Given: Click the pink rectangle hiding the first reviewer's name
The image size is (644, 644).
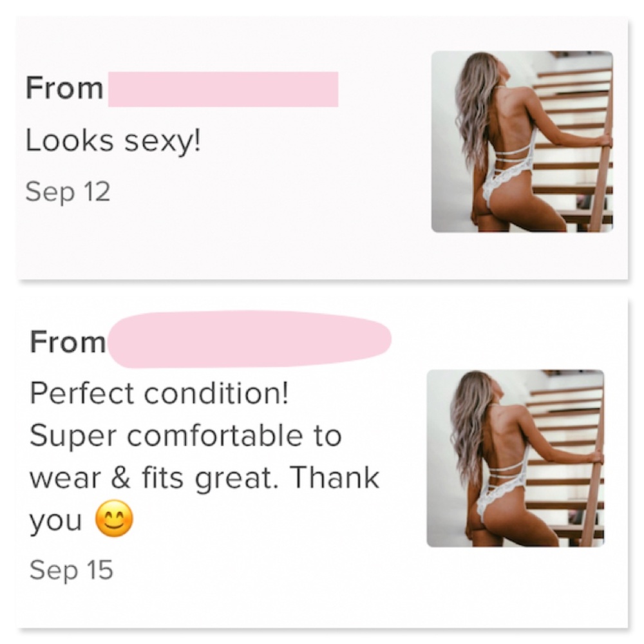Looking at the screenshot, I should pos(223,89).
